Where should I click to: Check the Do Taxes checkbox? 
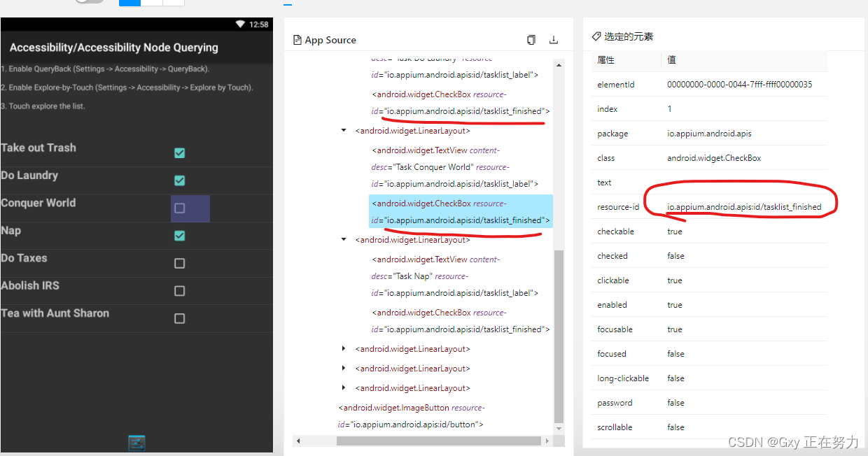pyautogui.click(x=179, y=264)
